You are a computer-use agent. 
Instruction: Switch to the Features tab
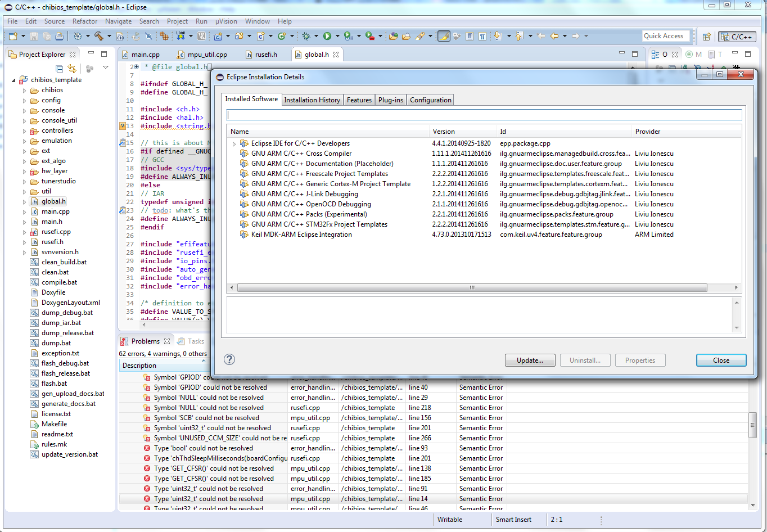359,100
